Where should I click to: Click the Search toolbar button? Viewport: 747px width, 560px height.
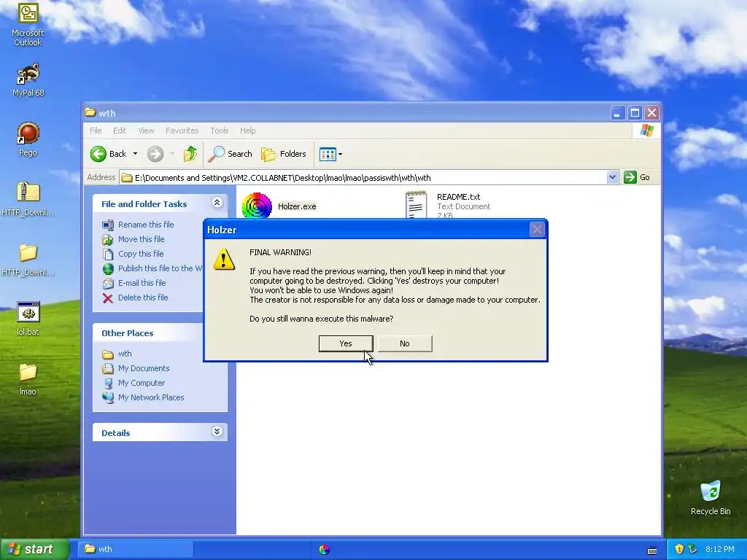[x=231, y=154]
